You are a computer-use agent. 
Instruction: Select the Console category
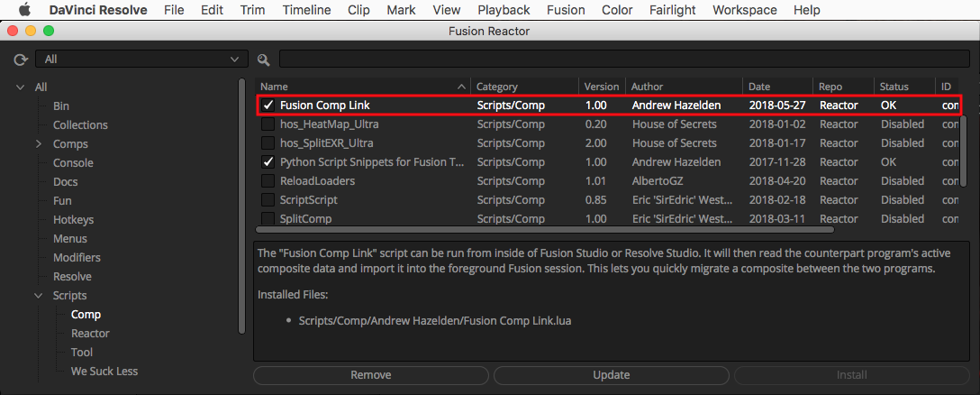(x=73, y=163)
